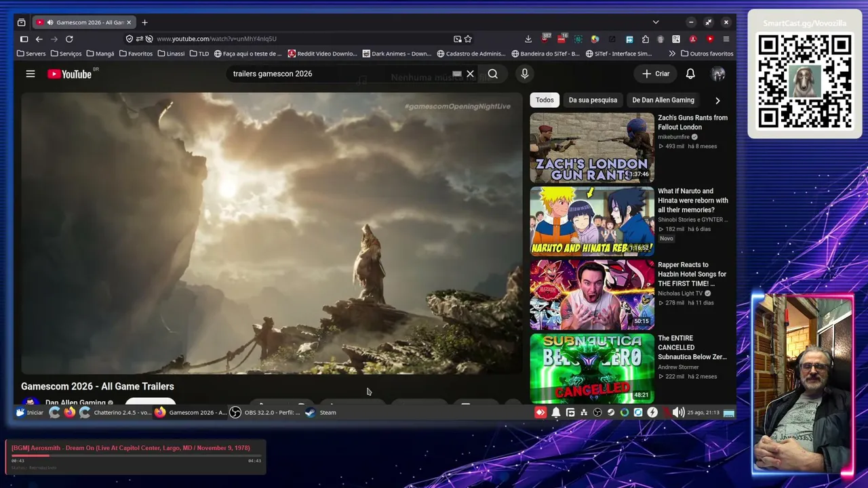This screenshot has width=868, height=488.
Task: Open Reddit Video Downloader bookmark
Action: click(x=323, y=54)
